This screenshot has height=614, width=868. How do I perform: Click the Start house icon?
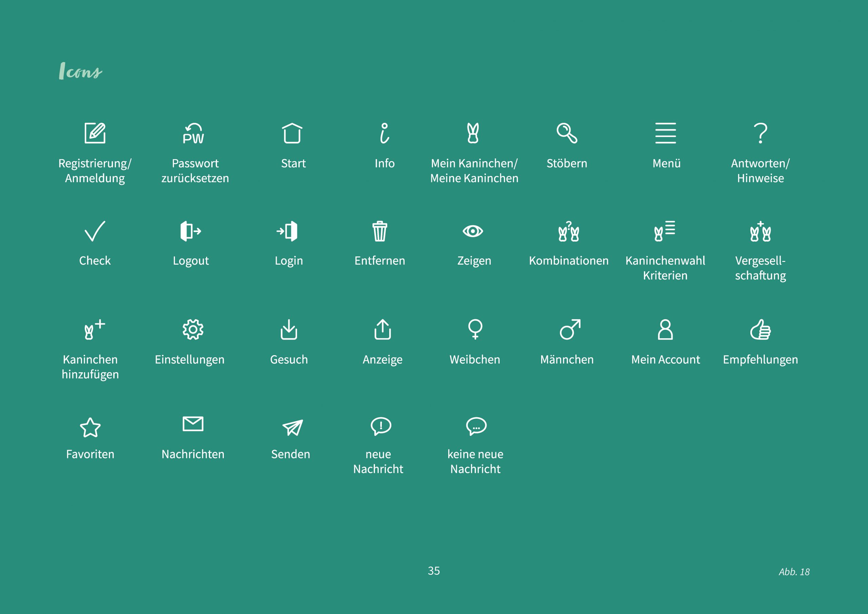click(x=292, y=133)
